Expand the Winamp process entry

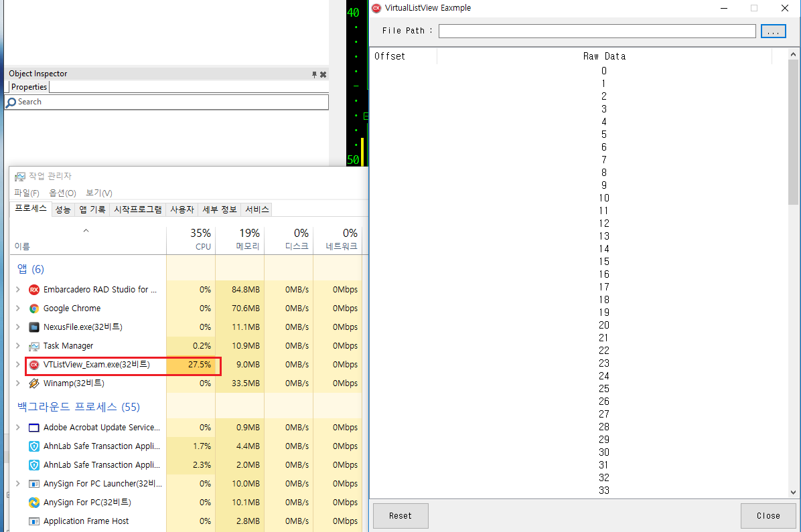[18, 383]
